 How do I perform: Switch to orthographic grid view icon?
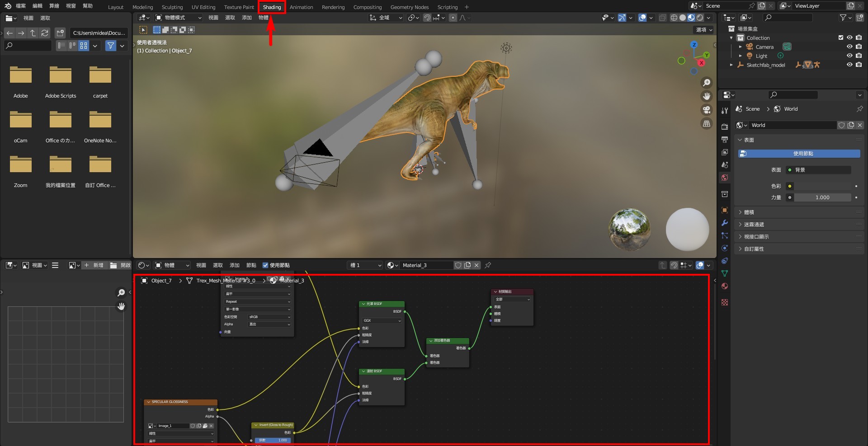(706, 123)
